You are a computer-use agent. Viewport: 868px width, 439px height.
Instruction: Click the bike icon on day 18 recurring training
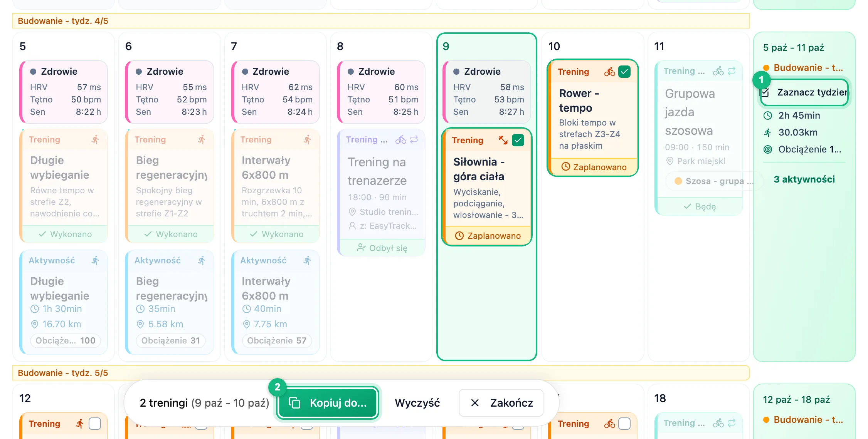[x=718, y=423]
